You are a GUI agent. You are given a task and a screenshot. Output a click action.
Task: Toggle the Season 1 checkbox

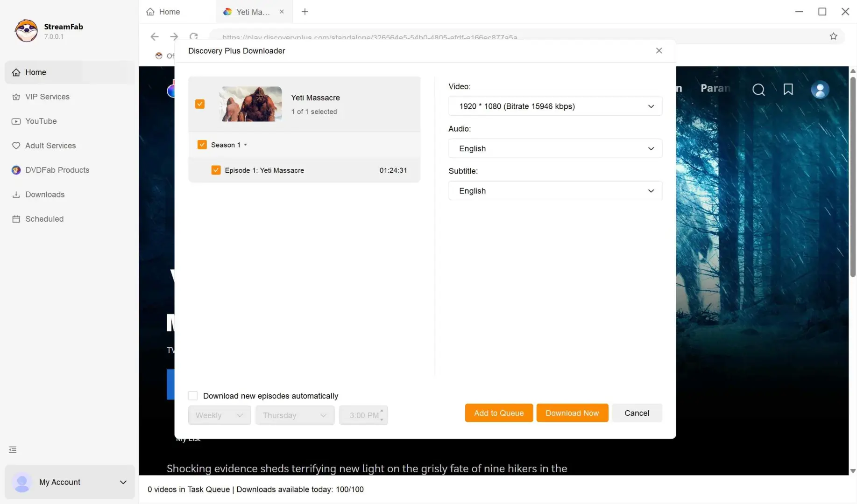click(x=202, y=145)
